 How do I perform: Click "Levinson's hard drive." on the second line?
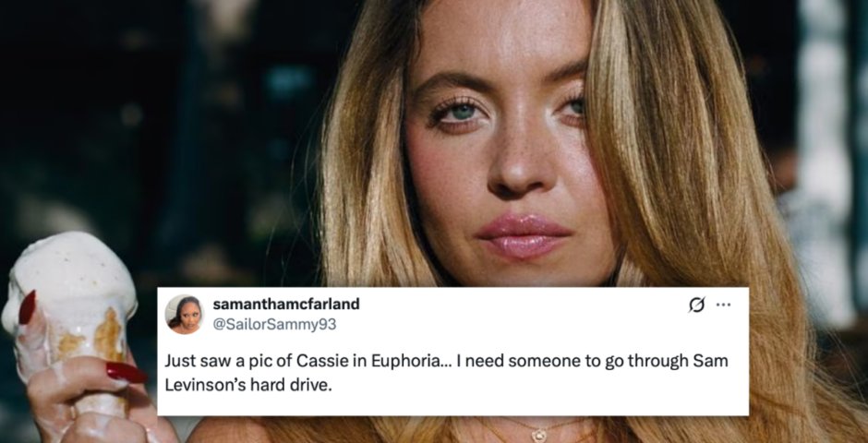[x=248, y=385]
